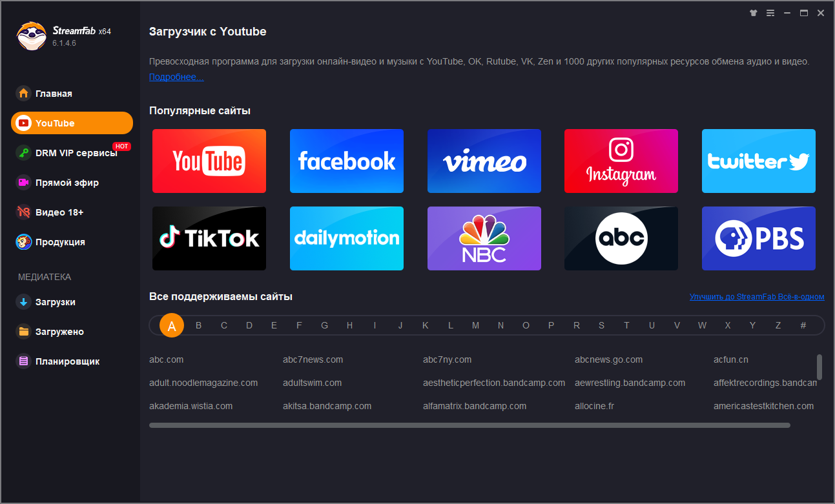Click the Планировщик scheduler icon
835x504 pixels.
(x=24, y=361)
